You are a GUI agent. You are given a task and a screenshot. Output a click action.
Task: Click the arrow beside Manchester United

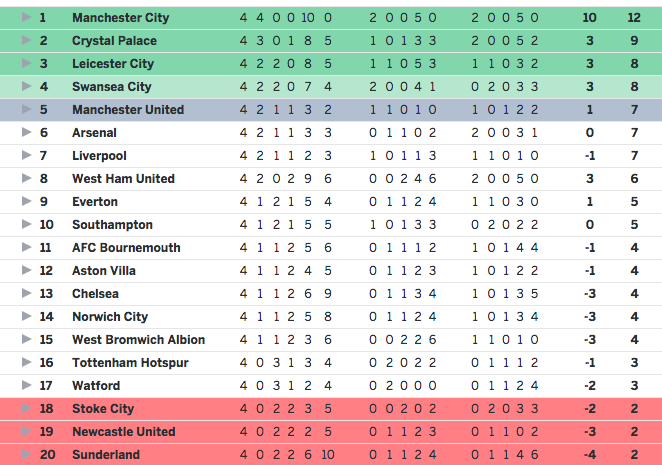[x=26, y=110]
